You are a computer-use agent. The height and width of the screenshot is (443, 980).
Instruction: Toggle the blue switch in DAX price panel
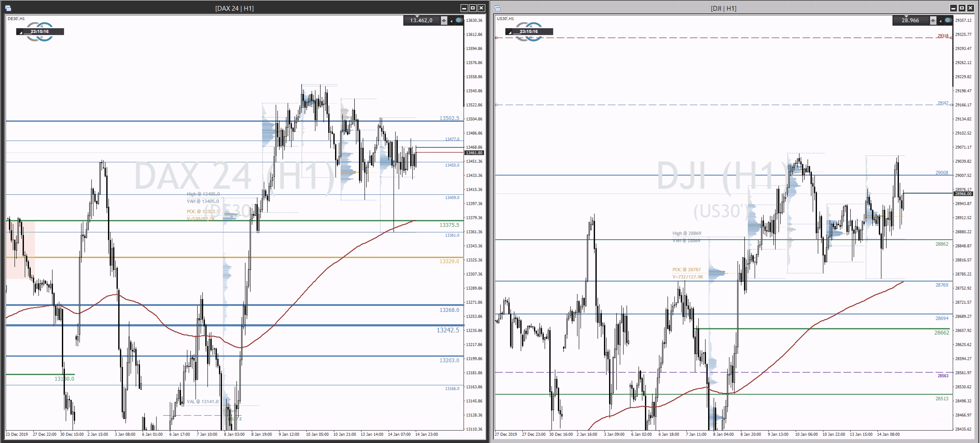(x=459, y=20)
